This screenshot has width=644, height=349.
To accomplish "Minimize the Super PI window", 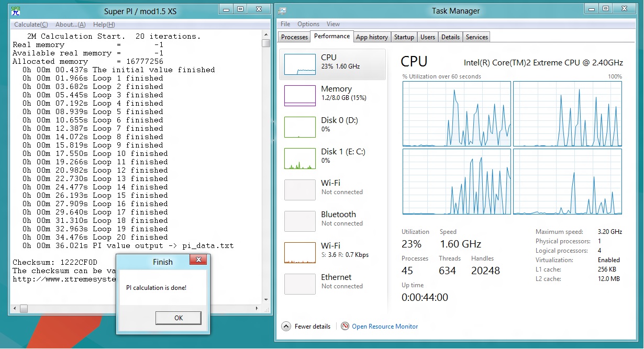I will click(227, 9).
